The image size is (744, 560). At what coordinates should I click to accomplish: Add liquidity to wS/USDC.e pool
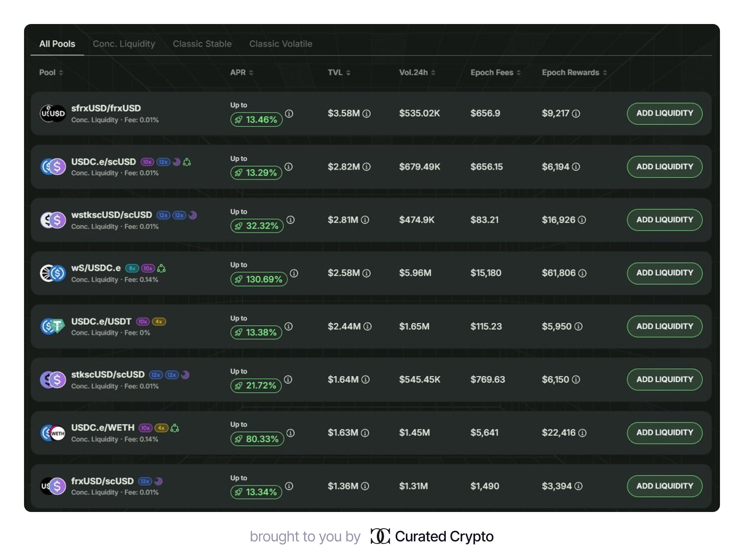tap(664, 273)
